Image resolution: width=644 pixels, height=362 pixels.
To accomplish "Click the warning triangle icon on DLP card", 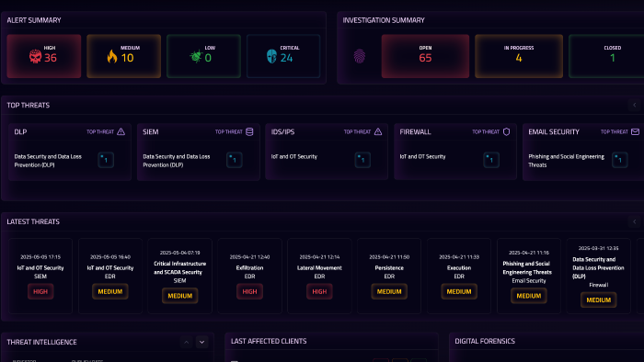I will [x=121, y=131].
